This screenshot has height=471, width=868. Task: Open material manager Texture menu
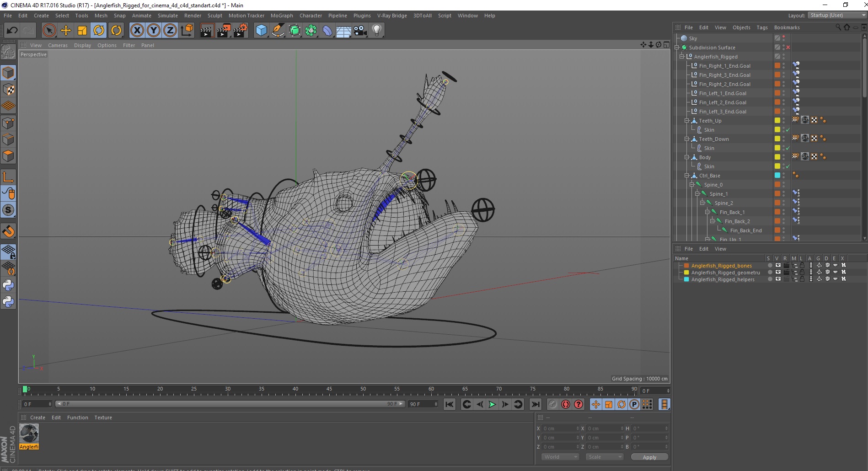tap(103, 417)
